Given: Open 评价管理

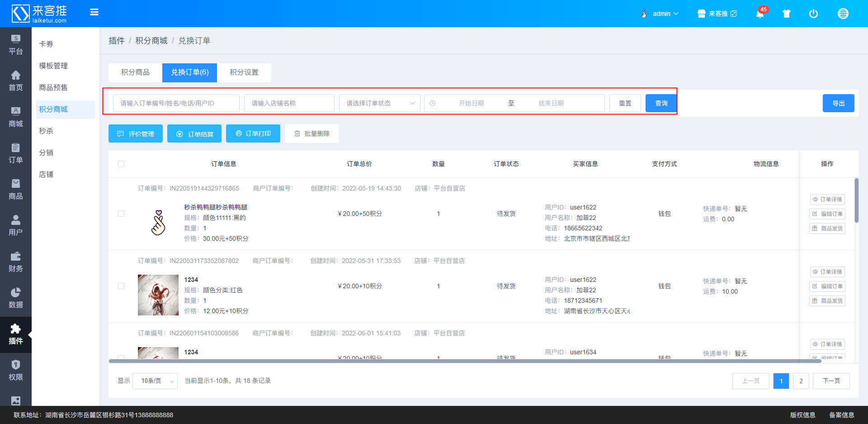Looking at the screenshot, I should 136,133.
